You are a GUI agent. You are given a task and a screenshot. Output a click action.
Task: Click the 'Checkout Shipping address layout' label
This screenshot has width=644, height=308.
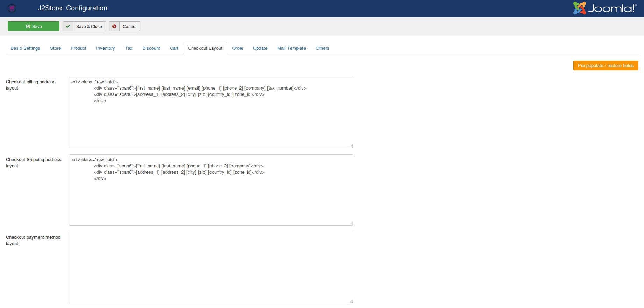click(x=34, y=163)
